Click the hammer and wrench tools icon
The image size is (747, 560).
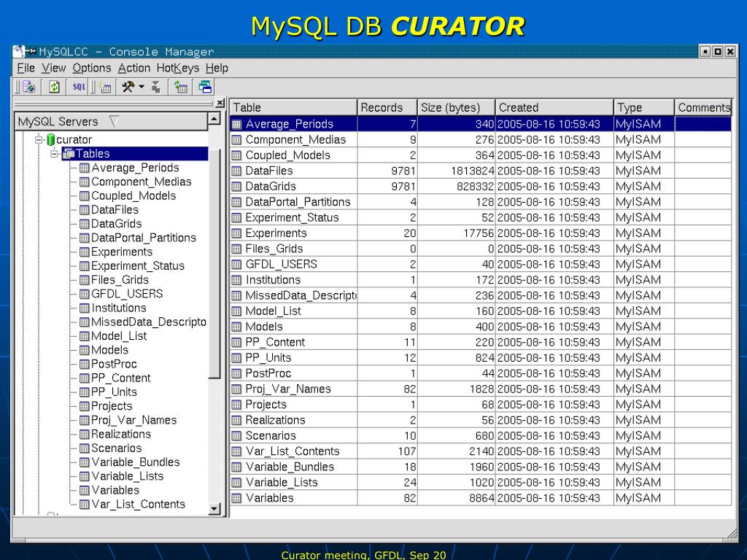click(128, 87)
